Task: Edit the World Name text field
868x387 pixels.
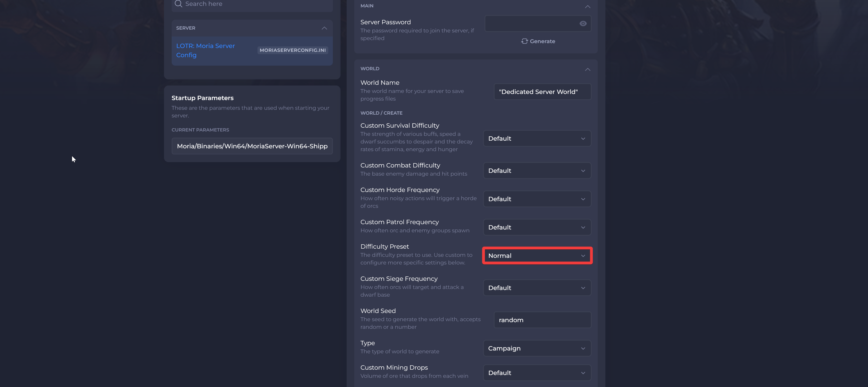Action: coord(542,92)
